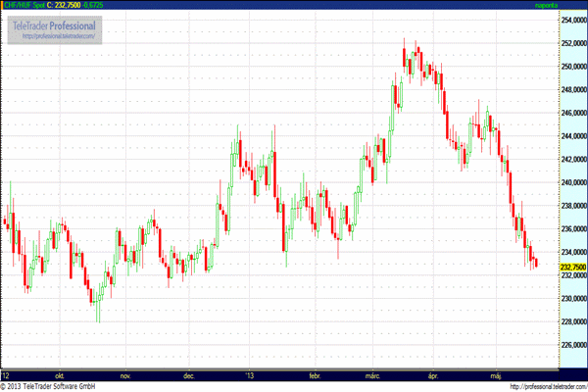Click the 'nov.' month label on time axis
Screen dimensions: 588x392
[124, 375]
